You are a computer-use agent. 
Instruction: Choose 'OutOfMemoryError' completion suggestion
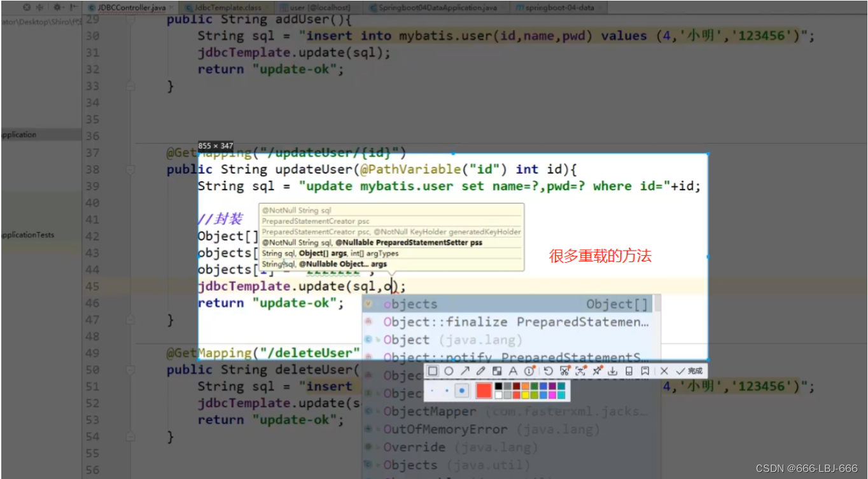coord(507,429)
